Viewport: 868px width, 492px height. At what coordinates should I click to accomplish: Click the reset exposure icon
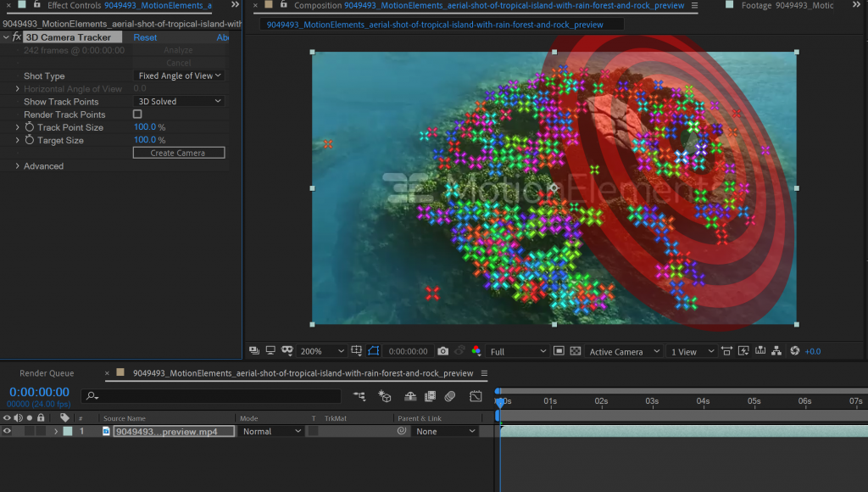tap(795, 351)
